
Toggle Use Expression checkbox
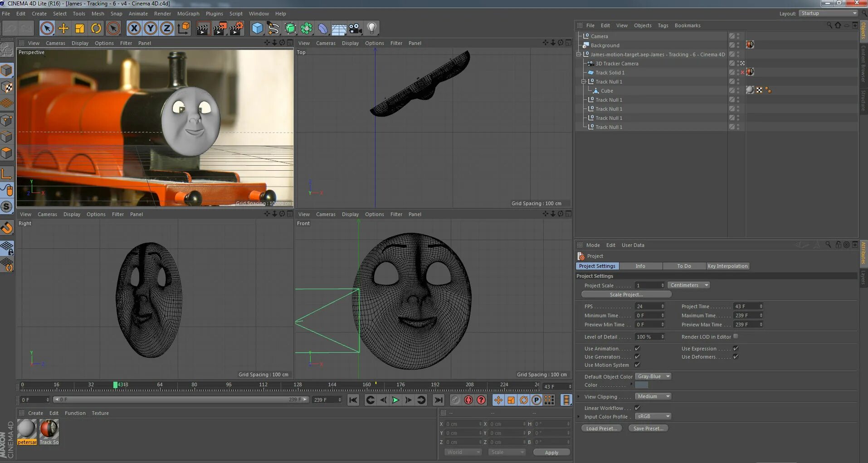(x=736, y=348)
